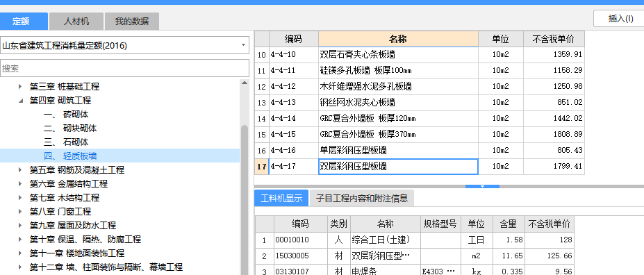Click 含量 value 11.65
644x275 pixels.
click(509, 256)
